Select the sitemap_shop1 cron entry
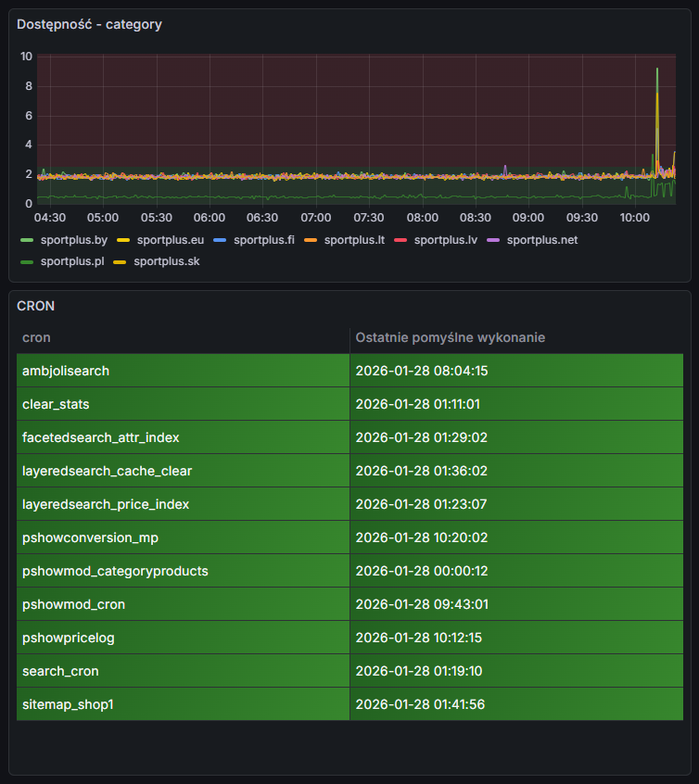699x784 pixels. pyautogui.click(x=68, y=704)
